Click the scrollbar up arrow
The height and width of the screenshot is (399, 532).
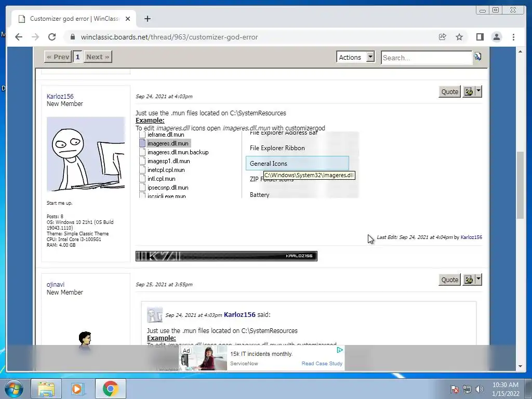[520, 51]
